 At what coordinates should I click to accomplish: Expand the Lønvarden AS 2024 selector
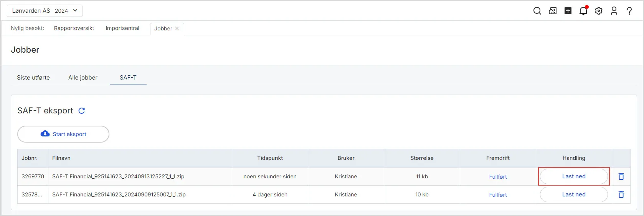click(45, 11)
